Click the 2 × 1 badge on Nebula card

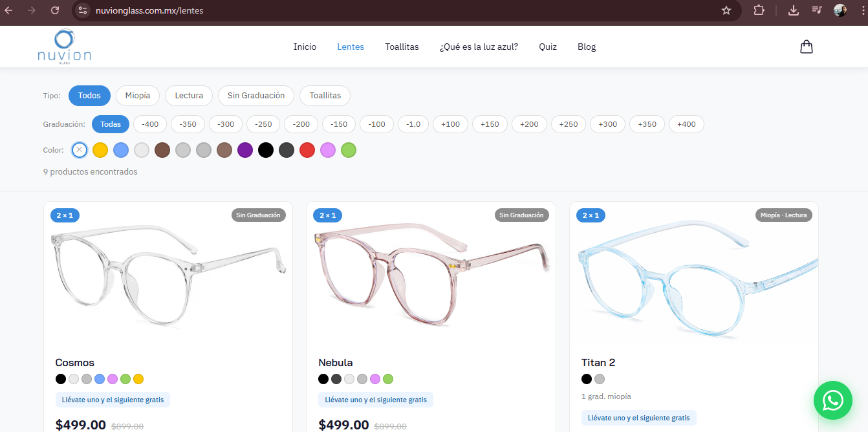tap(328, 215)
